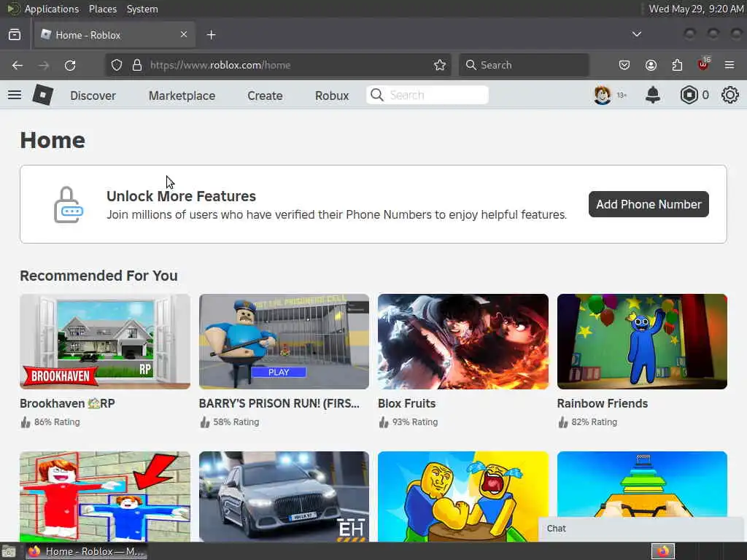Reload the page with refresh icon
Screen dimensions: 747x560
[70, 65]
